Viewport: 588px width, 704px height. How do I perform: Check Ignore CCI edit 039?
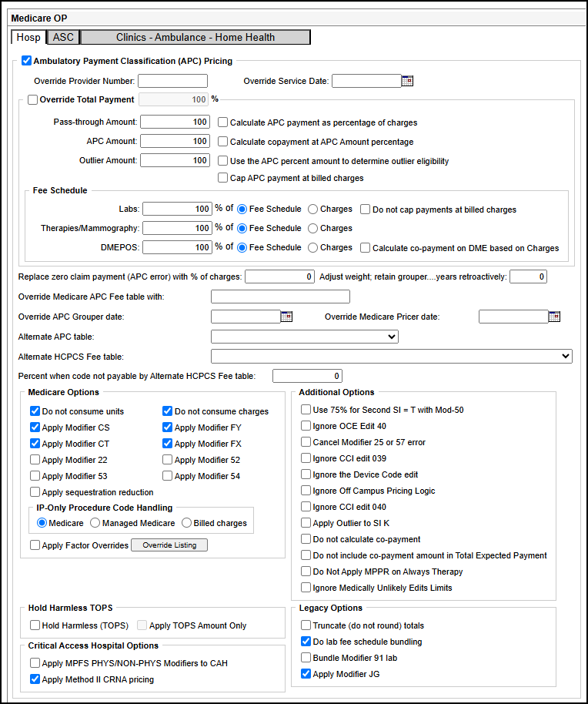(306, 458)
